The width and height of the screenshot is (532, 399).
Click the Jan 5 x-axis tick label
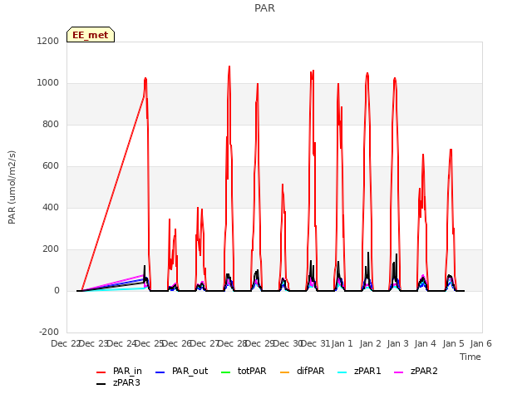click(453, 343)
